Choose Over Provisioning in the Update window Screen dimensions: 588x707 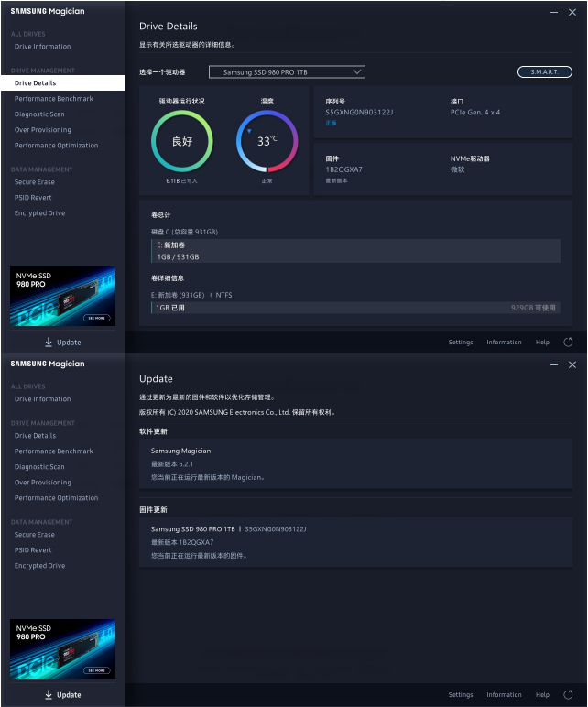click(42, 483)
